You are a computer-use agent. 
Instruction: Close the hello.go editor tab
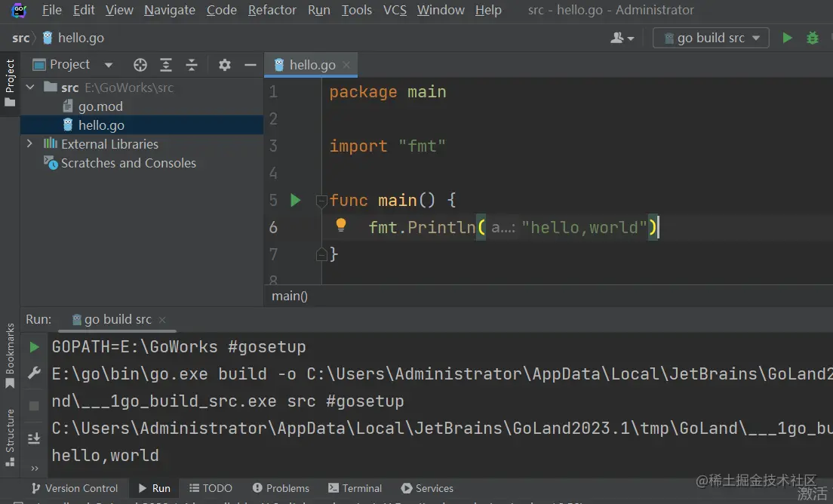(x=346, y=65)
